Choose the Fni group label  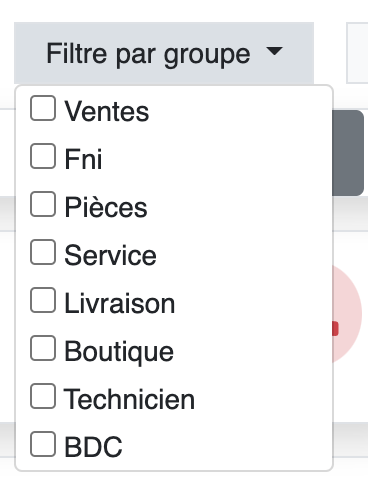[83, 159]
